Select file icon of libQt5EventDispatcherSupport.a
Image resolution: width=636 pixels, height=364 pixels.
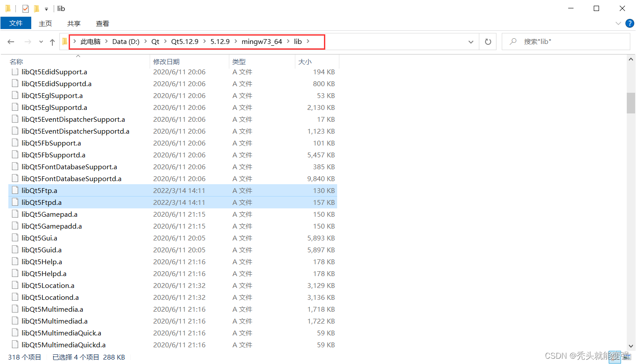click(x=15, y=119)
